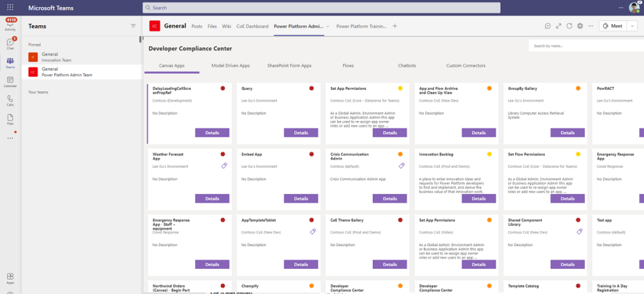Open Meet options dropdown arrow
This screenshot has width=644, height=294.
(x=632, y=26)
